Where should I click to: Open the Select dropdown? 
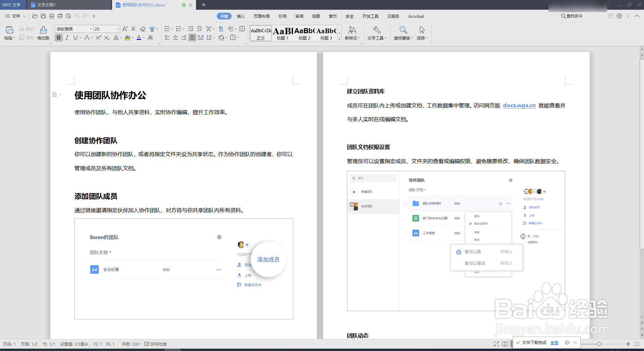tap(422, 38)
